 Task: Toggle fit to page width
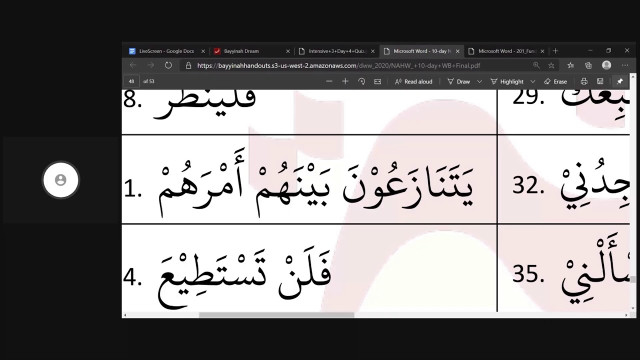[378, 81]
